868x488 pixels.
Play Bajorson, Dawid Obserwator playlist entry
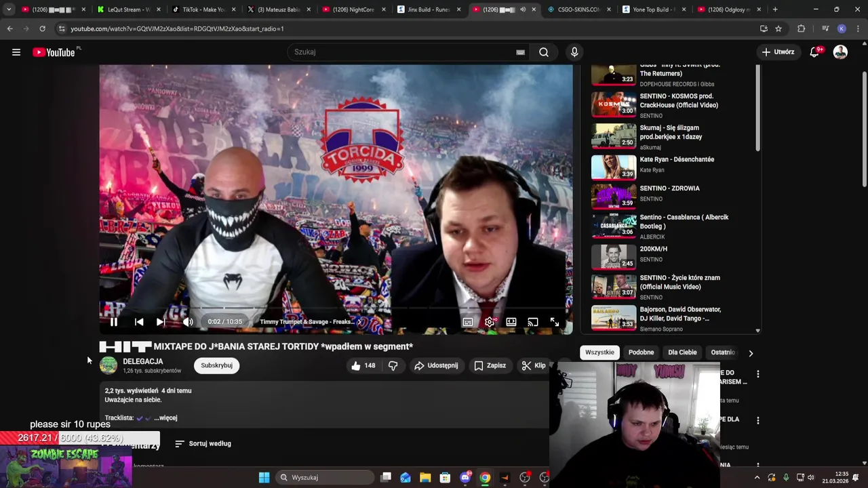tap(671, 319)
